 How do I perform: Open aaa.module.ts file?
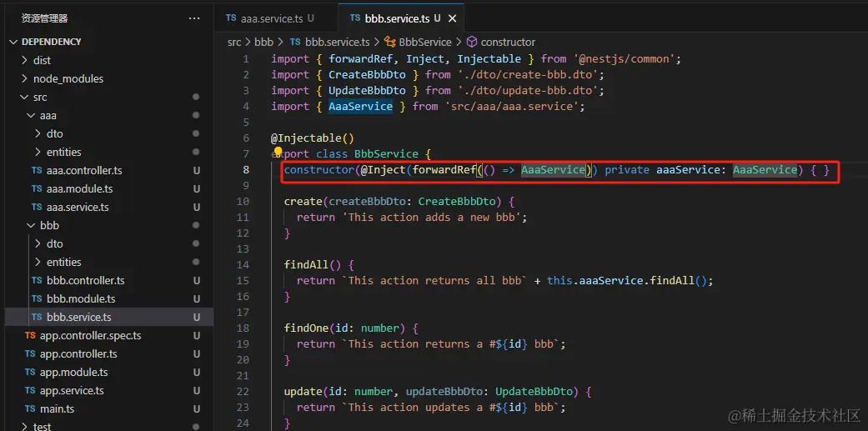coord(80,188)
